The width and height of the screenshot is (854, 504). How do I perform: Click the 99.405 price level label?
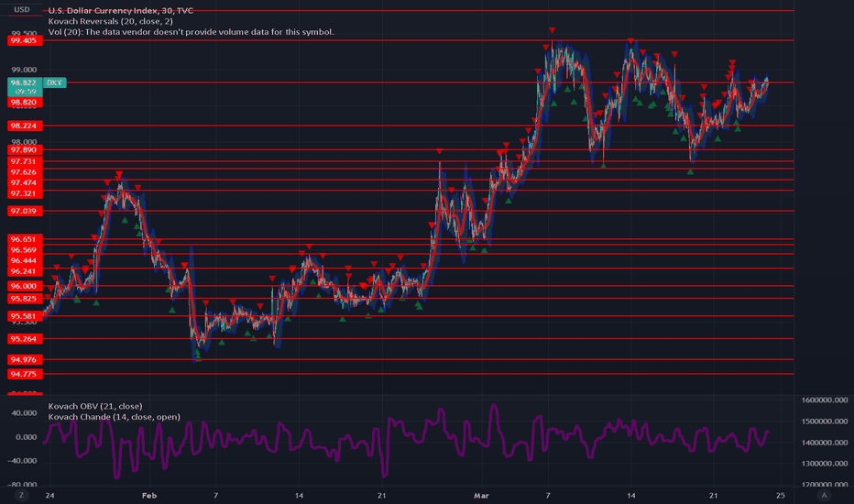[25, 40]
